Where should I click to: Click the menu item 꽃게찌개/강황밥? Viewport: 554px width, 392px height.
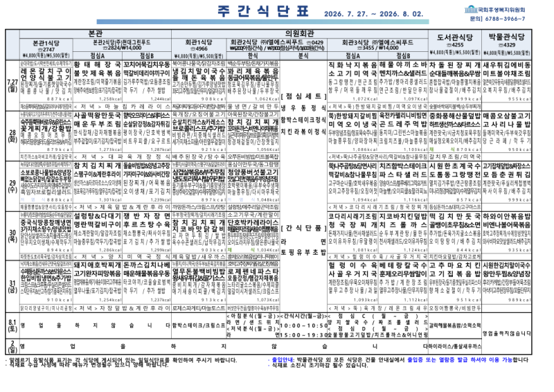coord(46,129)
